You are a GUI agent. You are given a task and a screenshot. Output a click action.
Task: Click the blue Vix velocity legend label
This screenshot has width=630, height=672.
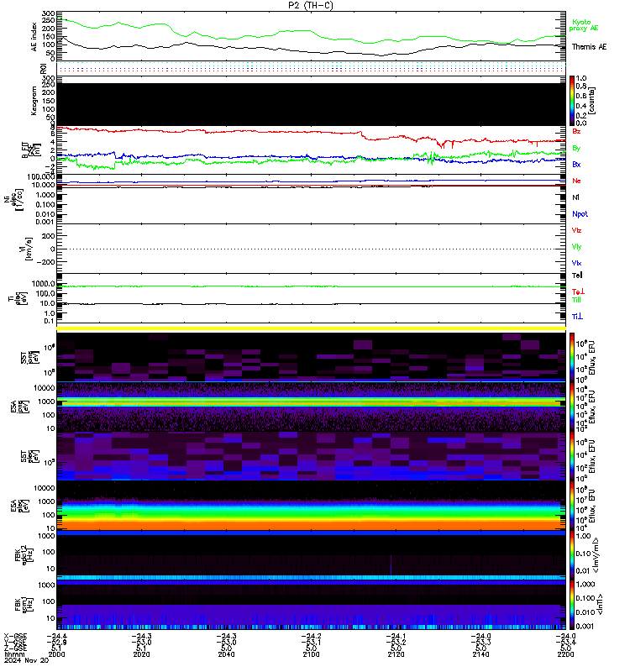(576, 263)
